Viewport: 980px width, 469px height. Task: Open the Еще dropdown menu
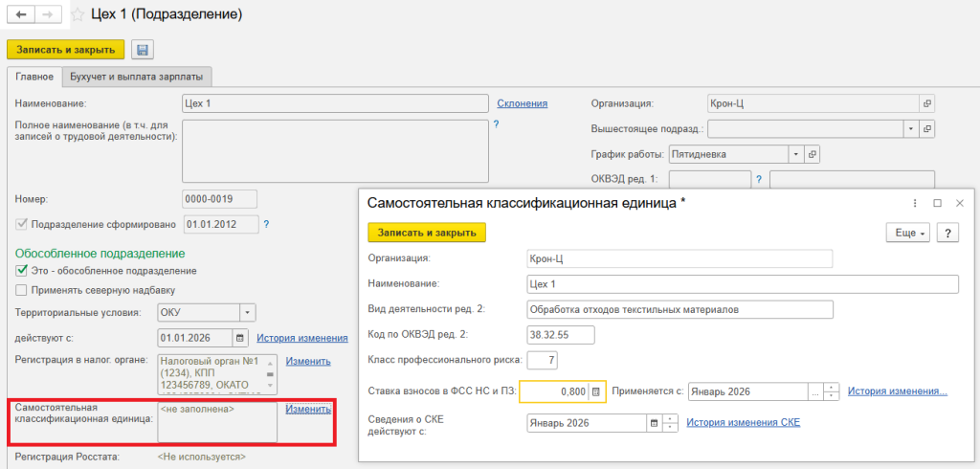[908, 233]
